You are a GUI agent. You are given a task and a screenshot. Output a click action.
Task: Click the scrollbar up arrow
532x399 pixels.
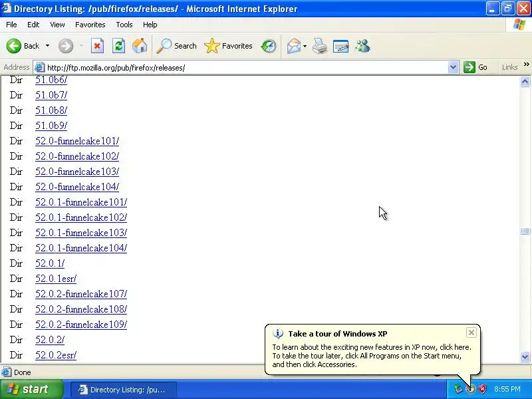(x=525, y=81)
